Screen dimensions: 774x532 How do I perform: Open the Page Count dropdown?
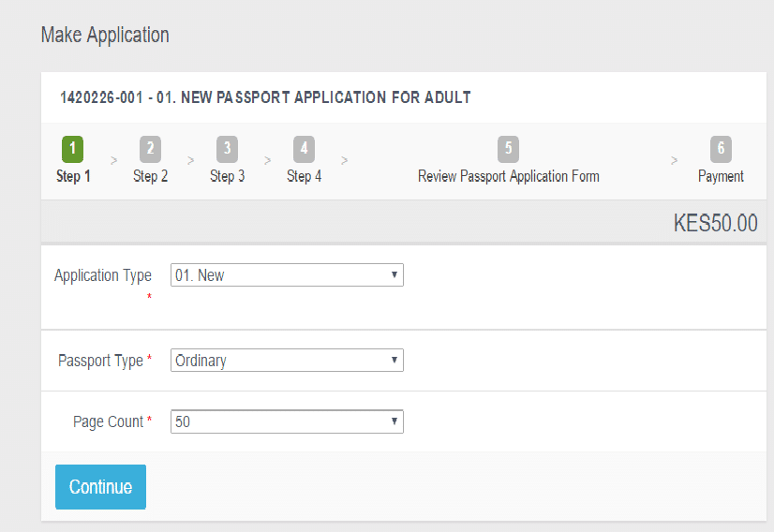(287, 422)
